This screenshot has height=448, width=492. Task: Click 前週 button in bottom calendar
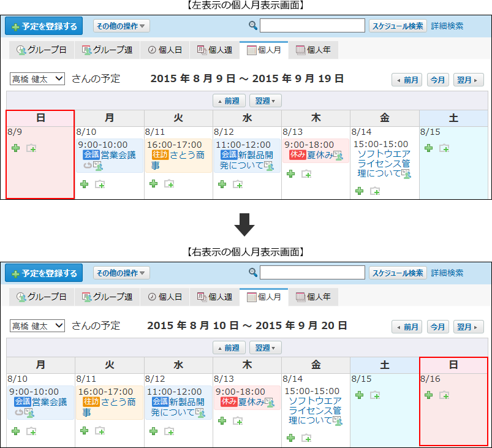click(229, 348)
